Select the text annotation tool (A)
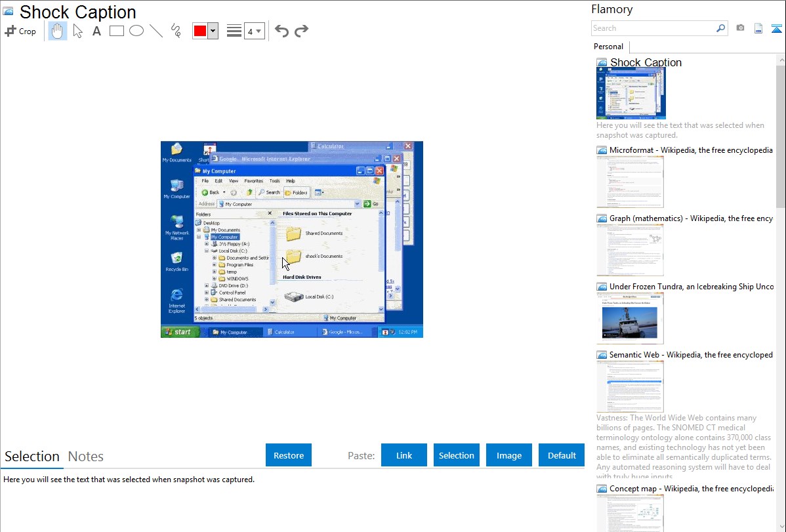The height and width of the screenshot is (532, 786). 96,31
